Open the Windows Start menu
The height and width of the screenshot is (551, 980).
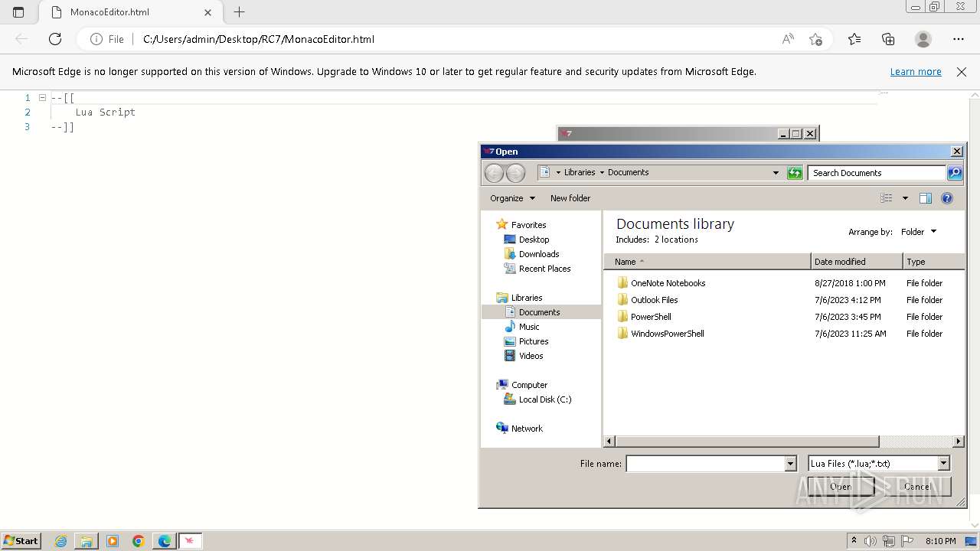coord(21,541)
